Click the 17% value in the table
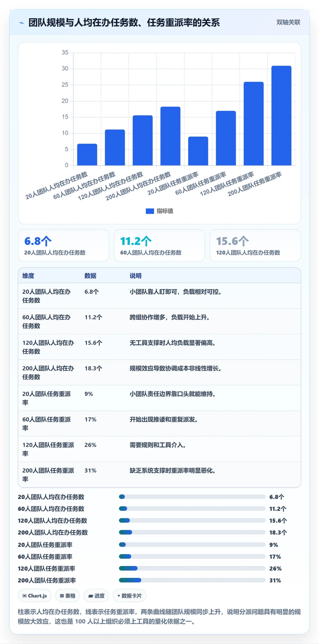This screenshot has width=319, height=644. click(90, 419)
